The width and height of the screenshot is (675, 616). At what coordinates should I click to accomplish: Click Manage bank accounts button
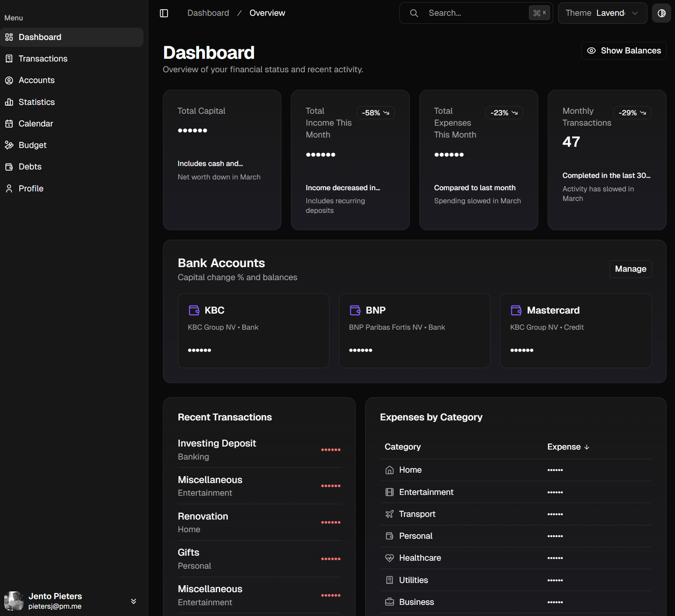tap(630, 269)
